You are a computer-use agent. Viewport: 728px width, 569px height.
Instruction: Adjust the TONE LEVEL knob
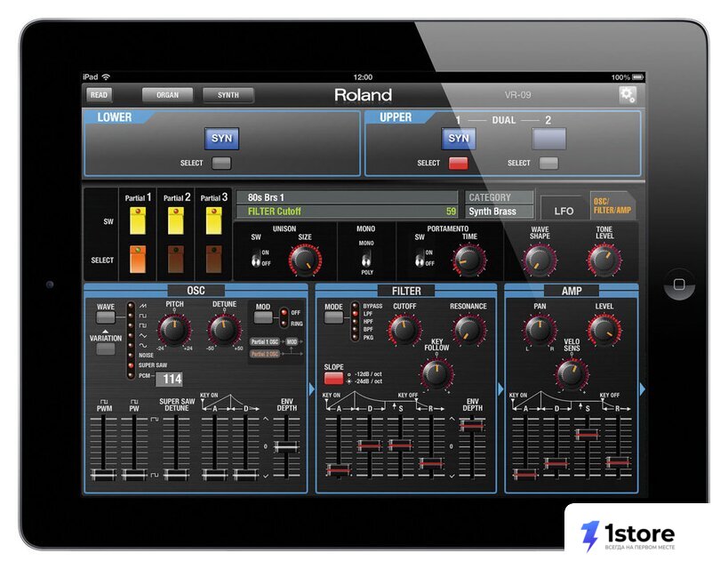[x=604, y=260]
